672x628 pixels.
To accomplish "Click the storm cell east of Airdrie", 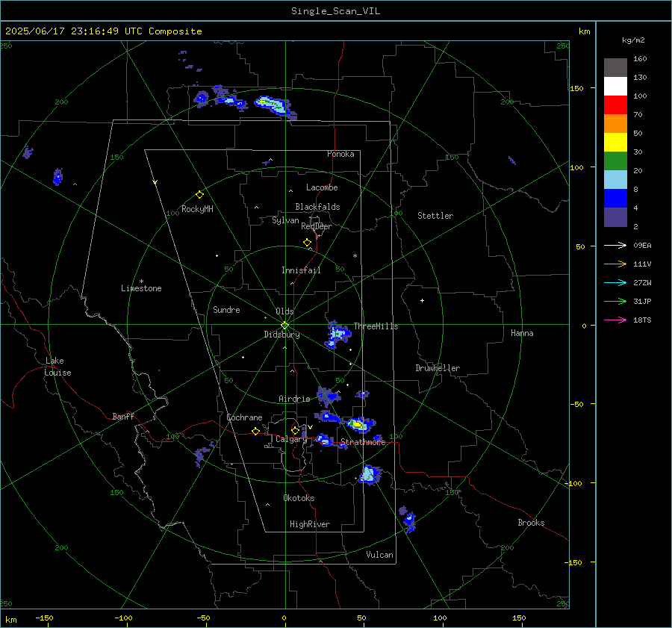I will coord(328,396).
